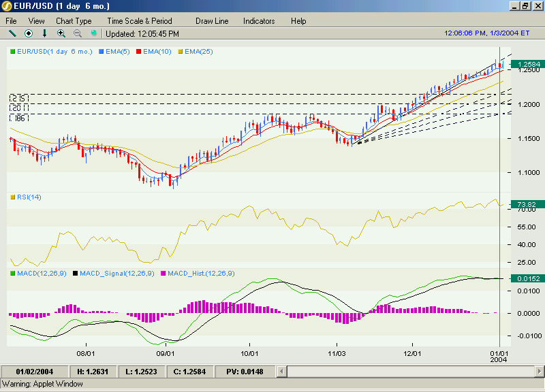Click the EUR/USD(1 day 6 mo.) legend label

point(54,52)
